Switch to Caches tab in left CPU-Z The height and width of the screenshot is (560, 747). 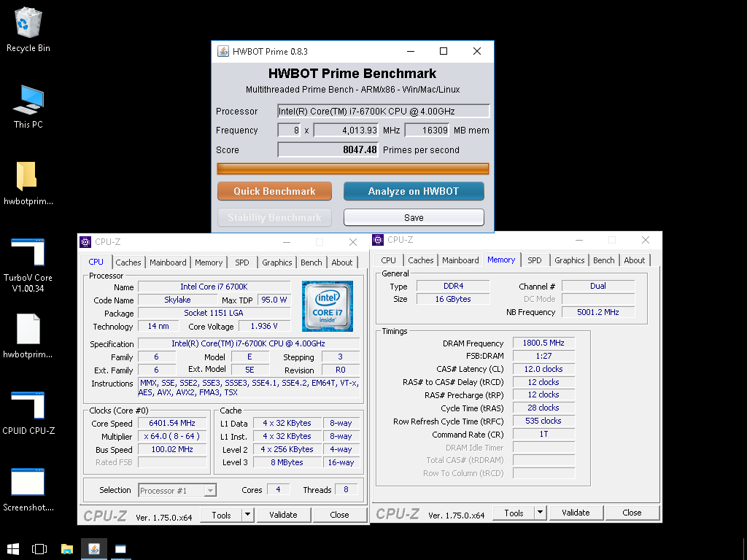(128, 262)
